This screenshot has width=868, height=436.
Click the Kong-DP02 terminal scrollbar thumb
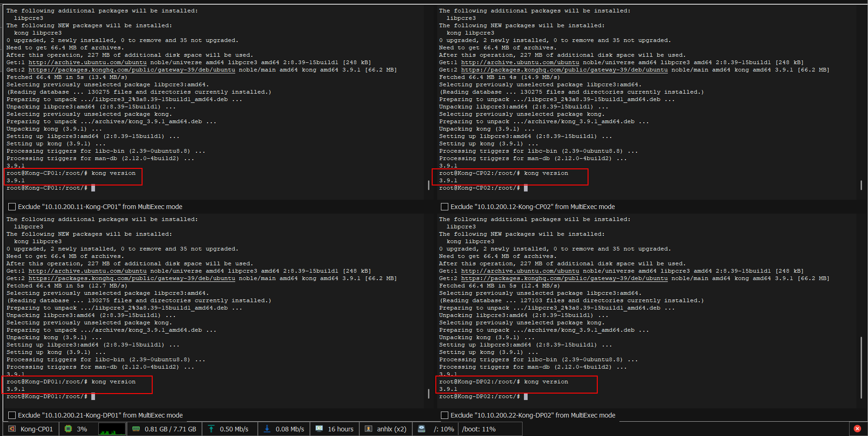[x=861, y=367]
